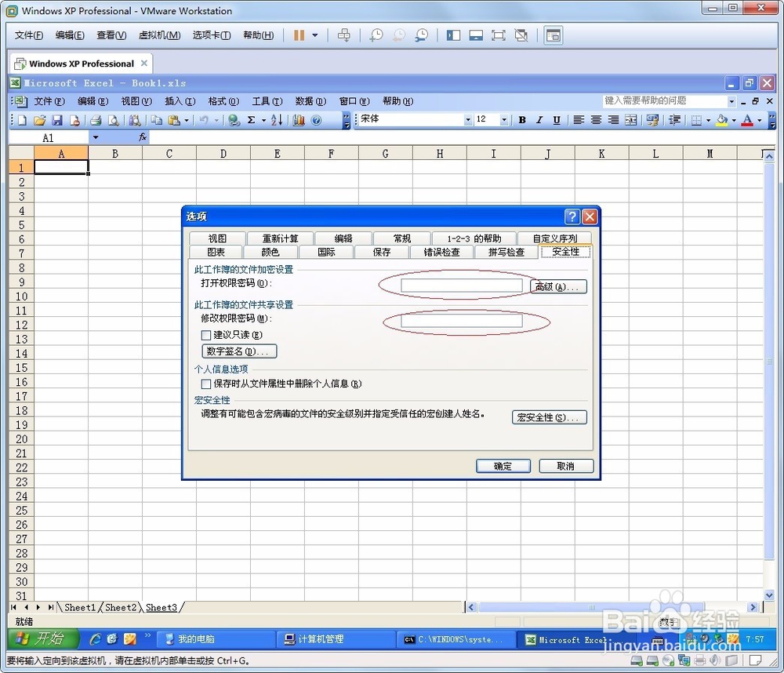This screenshot has width=784, height=673.
Task: Open the font name 宋体 dropdown
Action: (x=468, y=119)
